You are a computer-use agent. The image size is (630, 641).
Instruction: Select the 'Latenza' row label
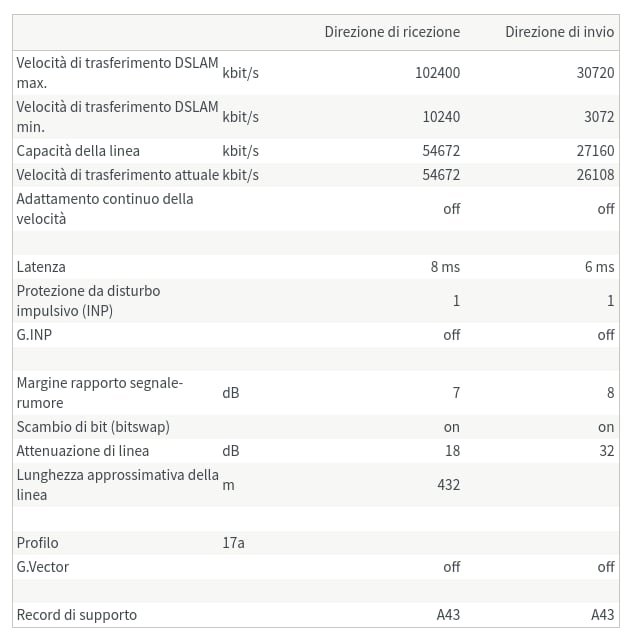pos(41,267)
